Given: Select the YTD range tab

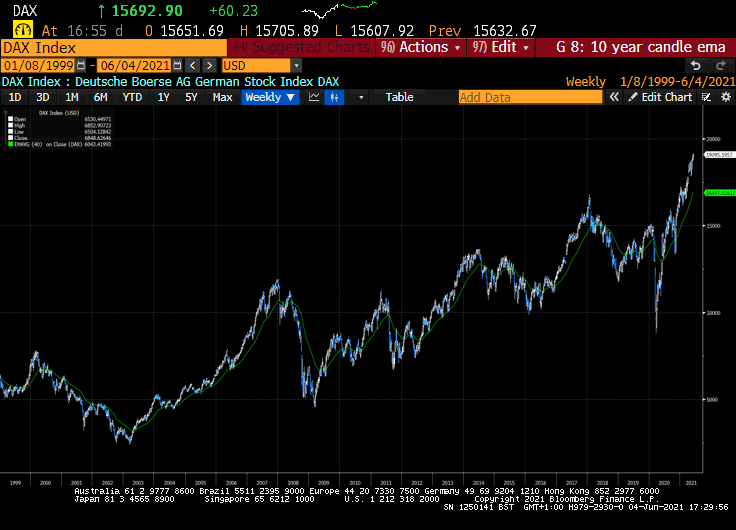Looking at the screenshot, I should [x=132, y=97].
